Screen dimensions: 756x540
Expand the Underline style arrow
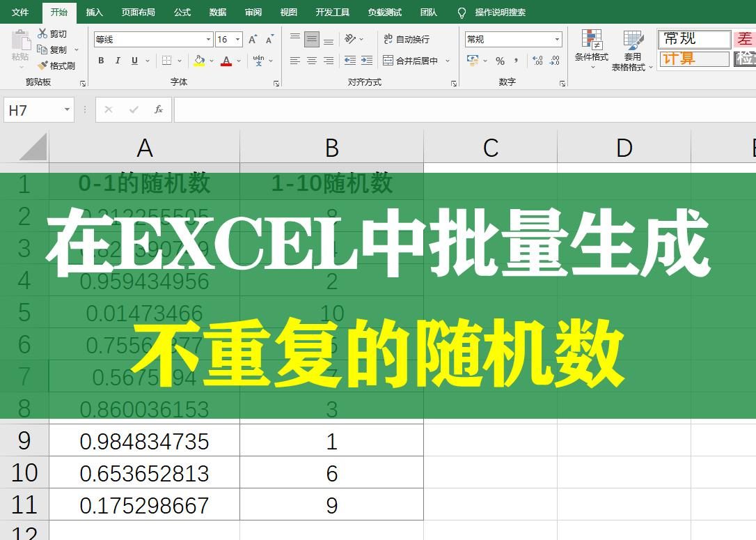click(x=148, y=61)
